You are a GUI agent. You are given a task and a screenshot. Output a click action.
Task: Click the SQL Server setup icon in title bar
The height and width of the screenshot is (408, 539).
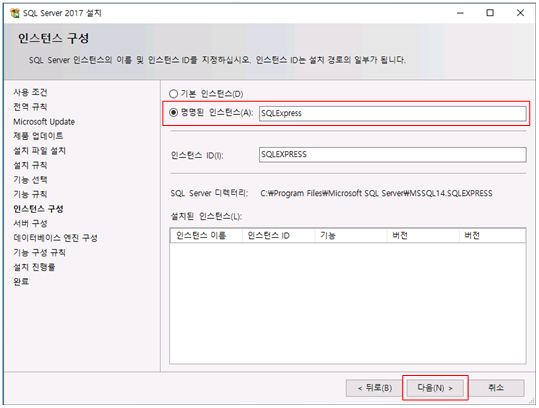15,13
